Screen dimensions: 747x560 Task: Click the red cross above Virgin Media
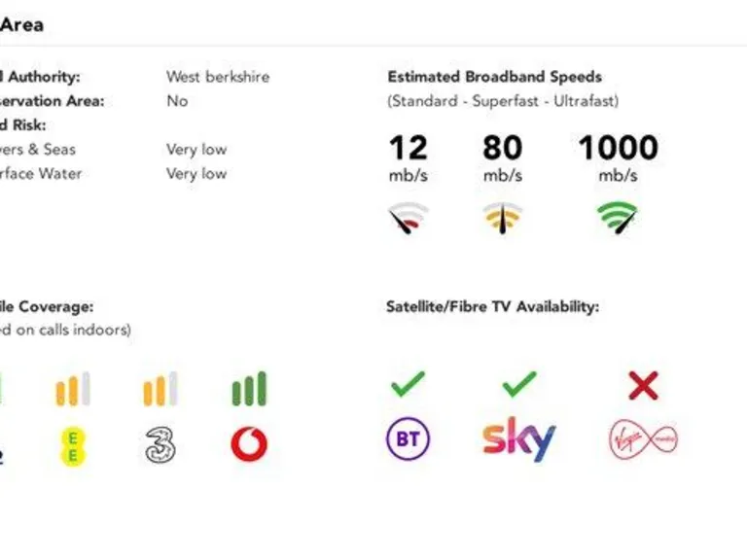click(x=643, y=386)
